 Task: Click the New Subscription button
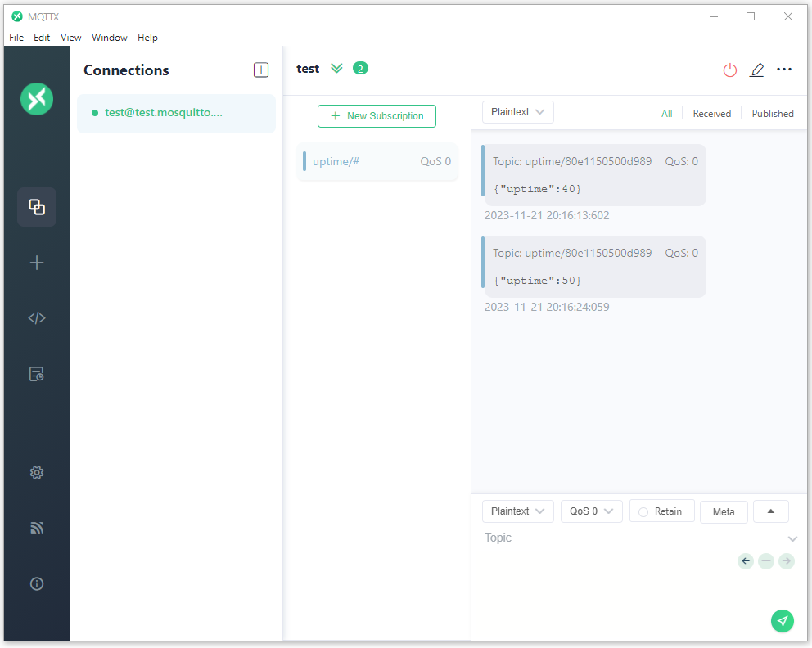(x=377, y=116)
